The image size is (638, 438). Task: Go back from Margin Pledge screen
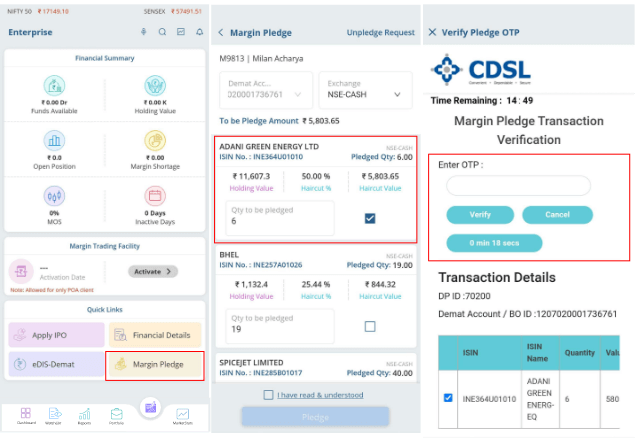click(221, 32)
